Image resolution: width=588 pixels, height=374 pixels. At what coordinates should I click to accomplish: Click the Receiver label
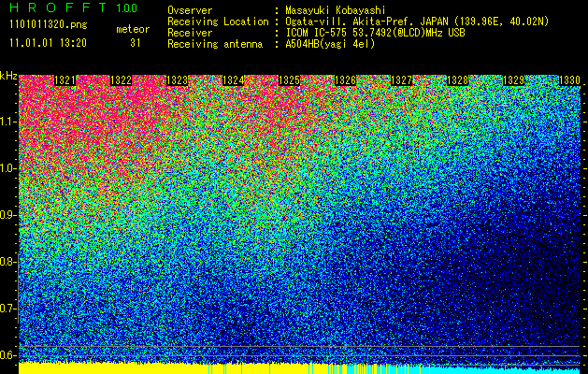point(190,33)
